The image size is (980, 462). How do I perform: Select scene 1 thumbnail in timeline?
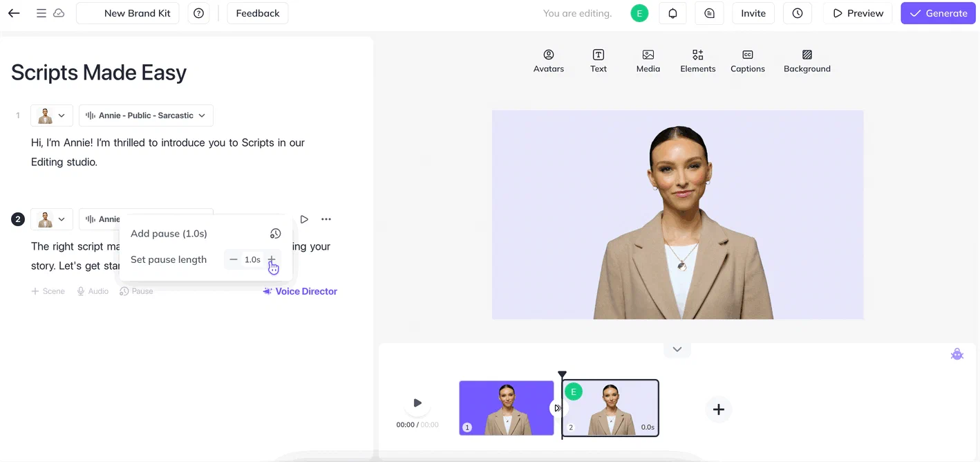(507, 408)
